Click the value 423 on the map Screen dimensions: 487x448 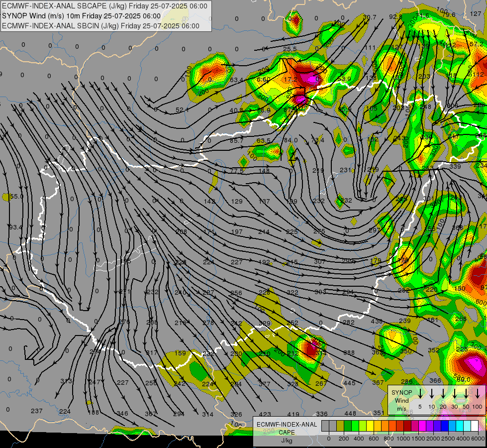pyautogui.click(x=265, y=415)
